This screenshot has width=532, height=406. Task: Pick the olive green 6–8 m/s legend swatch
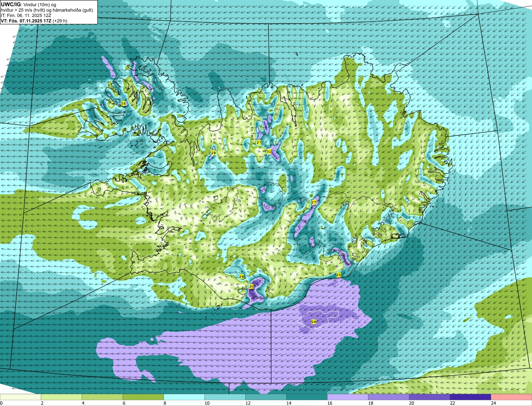pos(143,397)
